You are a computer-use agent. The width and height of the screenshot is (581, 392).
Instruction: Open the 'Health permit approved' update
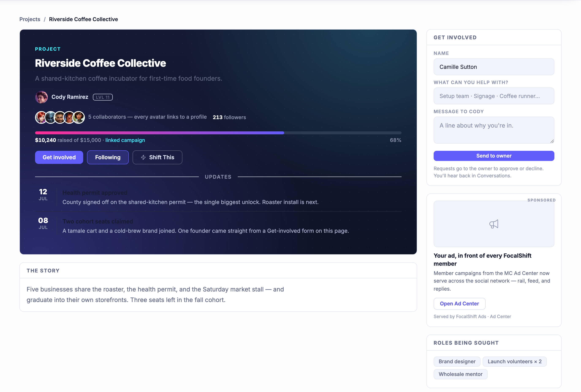click(95, 193)
